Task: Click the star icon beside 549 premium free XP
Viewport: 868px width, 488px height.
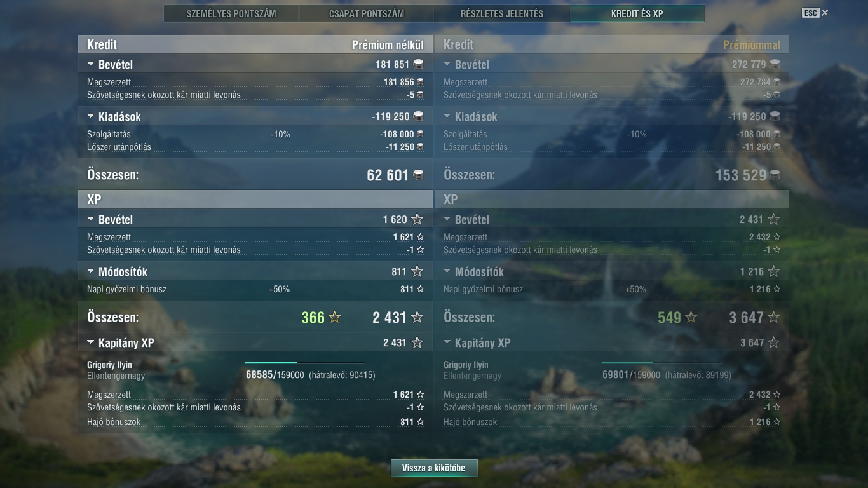Action: coord(691,317)
